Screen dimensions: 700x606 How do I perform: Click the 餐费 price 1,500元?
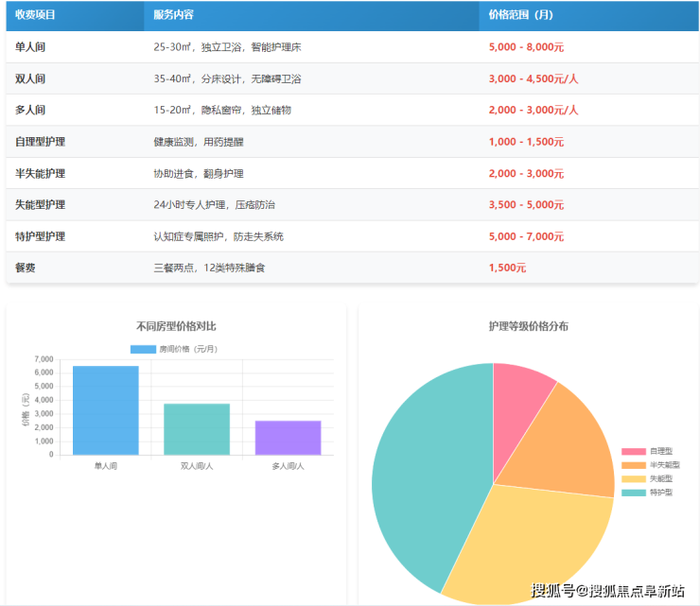pos(507,268)
